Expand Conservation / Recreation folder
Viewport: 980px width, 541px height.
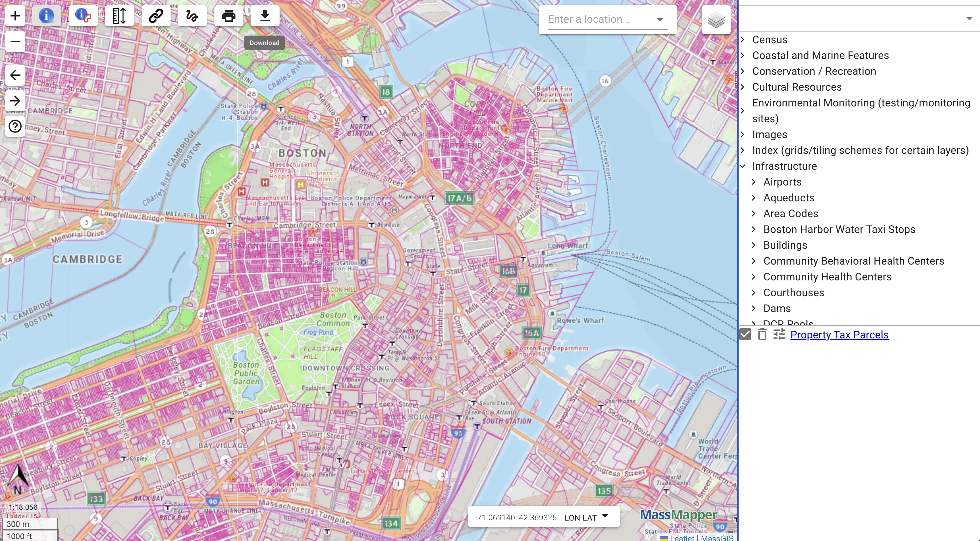tap(742, 71)
